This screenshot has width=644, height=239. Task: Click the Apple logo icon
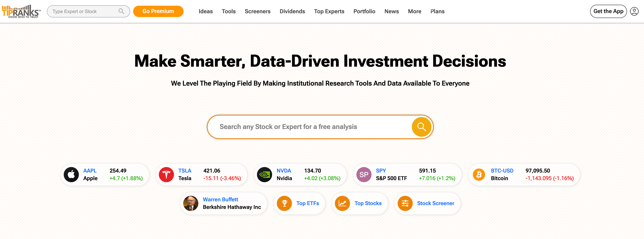coord(71,175)
